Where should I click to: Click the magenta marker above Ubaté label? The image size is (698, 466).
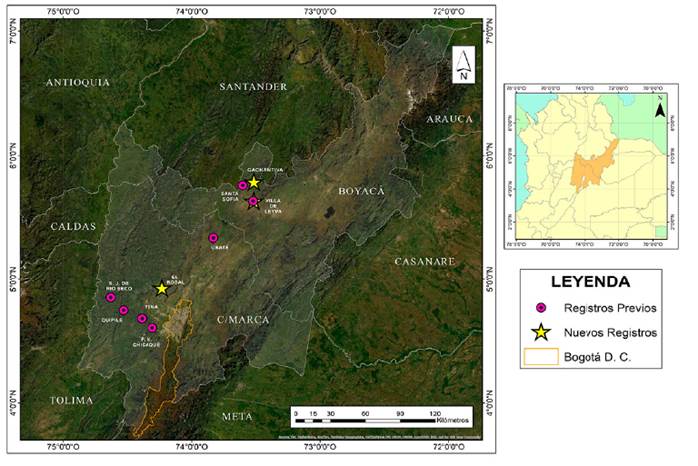click(x=213, y=238)
